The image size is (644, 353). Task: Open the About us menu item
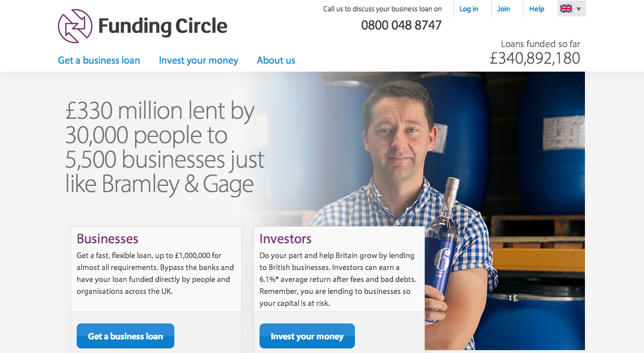276,60
